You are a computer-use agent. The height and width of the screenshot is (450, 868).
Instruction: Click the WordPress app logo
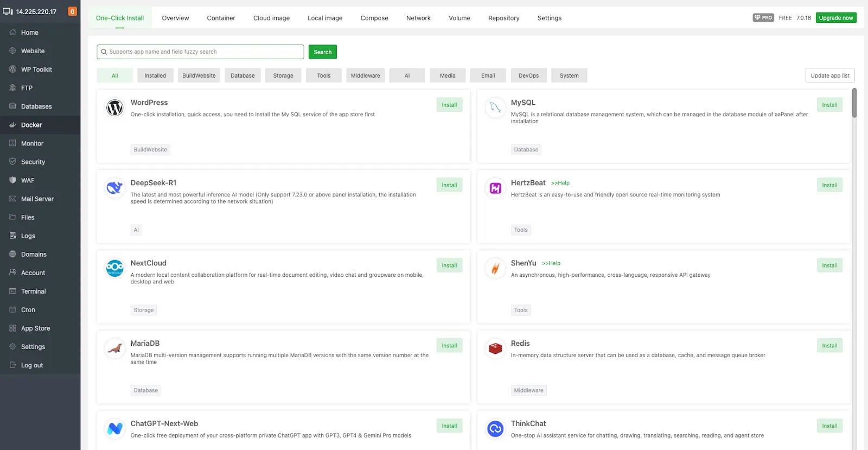tap(114, 107)
